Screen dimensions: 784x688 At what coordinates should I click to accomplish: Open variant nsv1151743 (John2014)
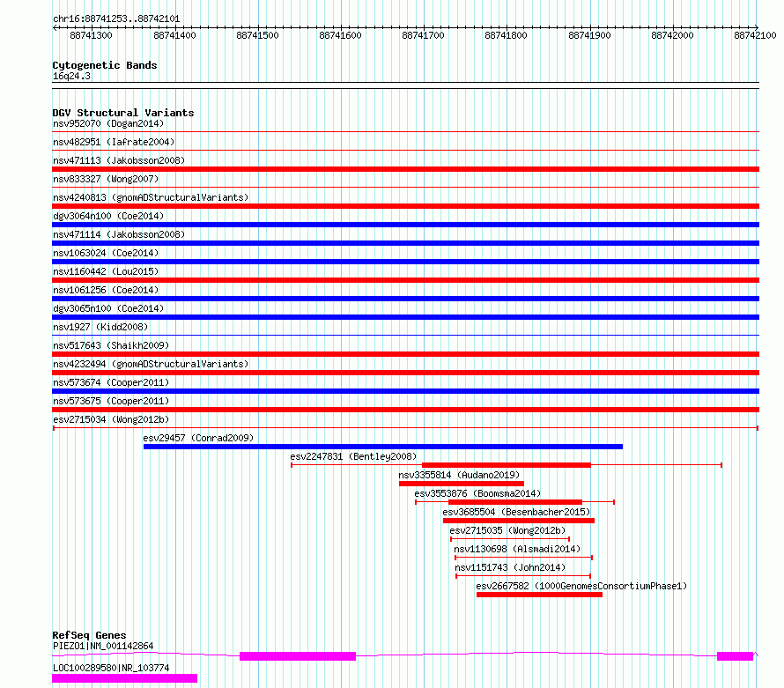point(510,567)
